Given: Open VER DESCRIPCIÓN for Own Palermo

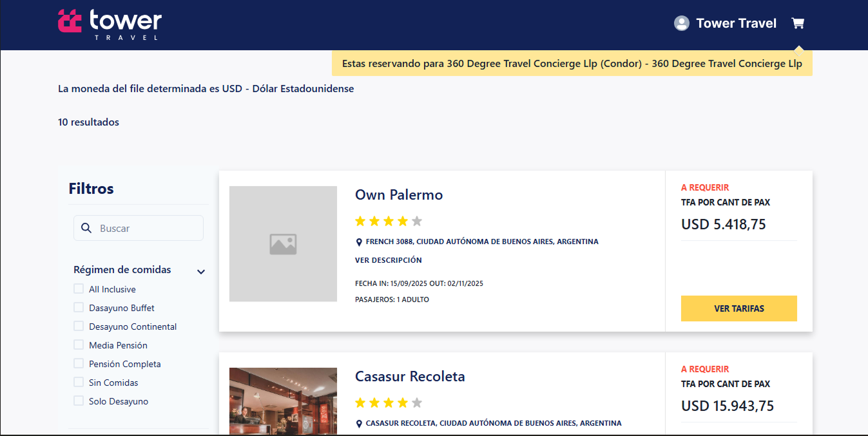Looking at the screenshot, I should point(389,260).
